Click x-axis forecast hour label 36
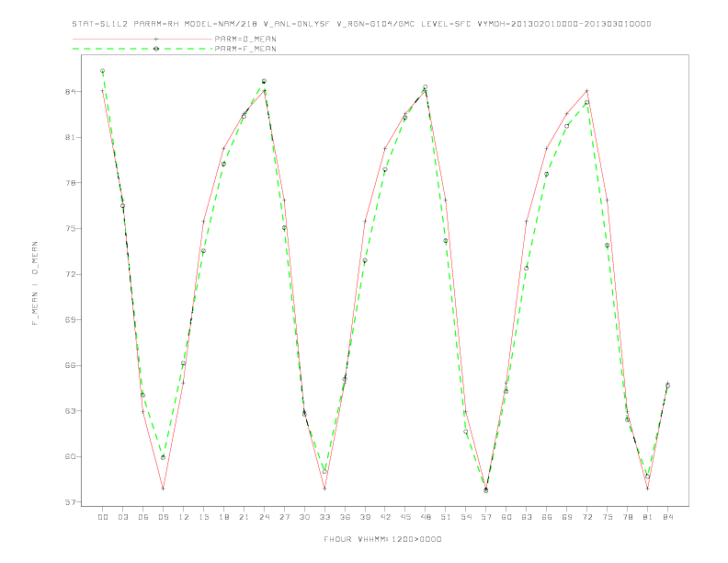 click(x=345, y=517)
